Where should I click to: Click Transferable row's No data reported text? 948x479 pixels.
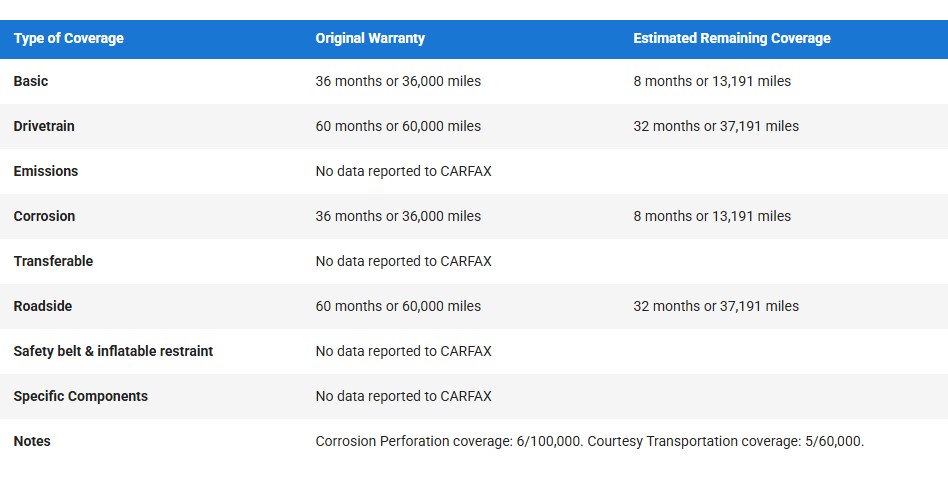[403, 261]
